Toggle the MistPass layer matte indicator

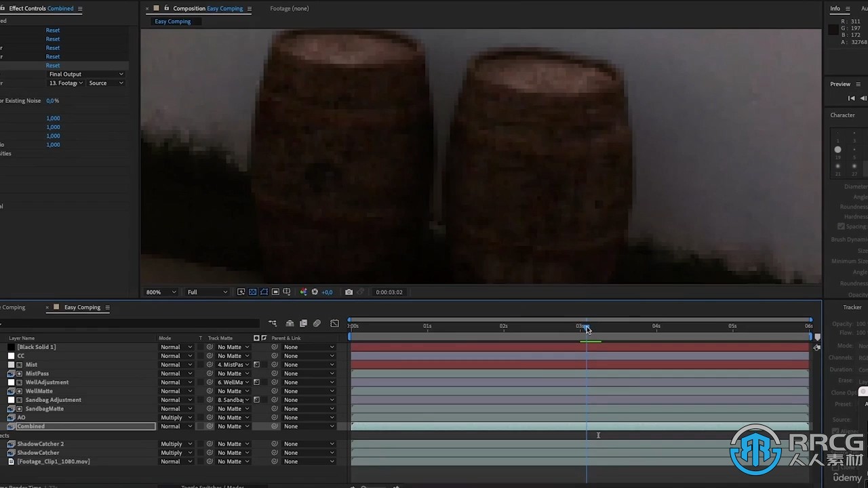pos(19,373)
